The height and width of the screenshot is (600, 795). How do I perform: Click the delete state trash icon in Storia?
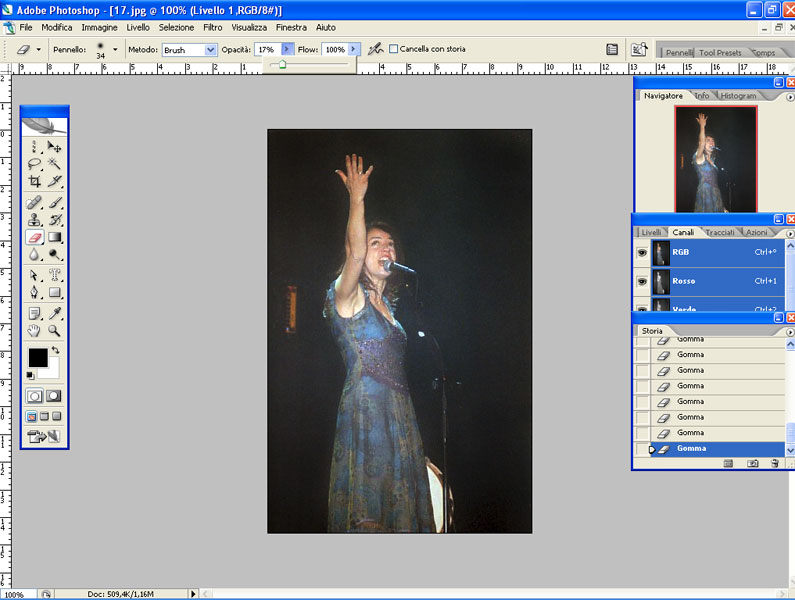pos(774,463)
